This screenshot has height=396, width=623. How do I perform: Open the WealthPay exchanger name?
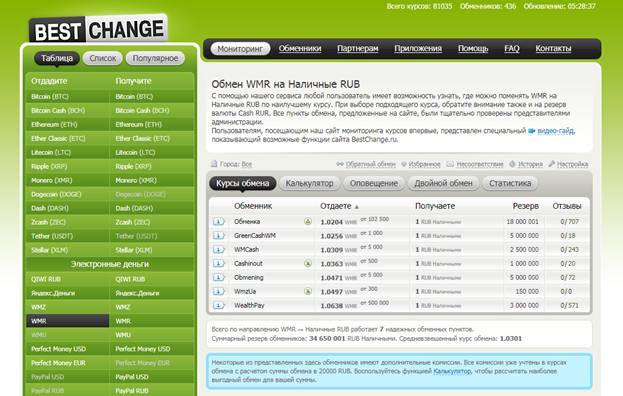249,305
